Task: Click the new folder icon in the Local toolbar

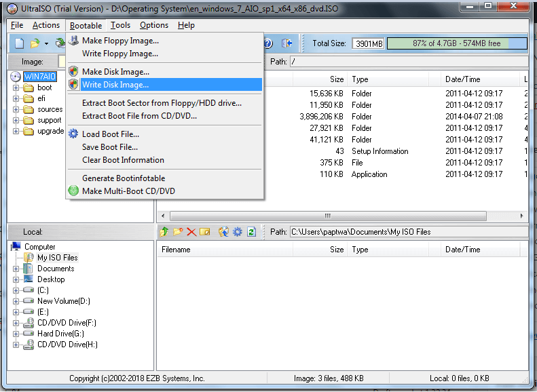Action: coord(177,232)
